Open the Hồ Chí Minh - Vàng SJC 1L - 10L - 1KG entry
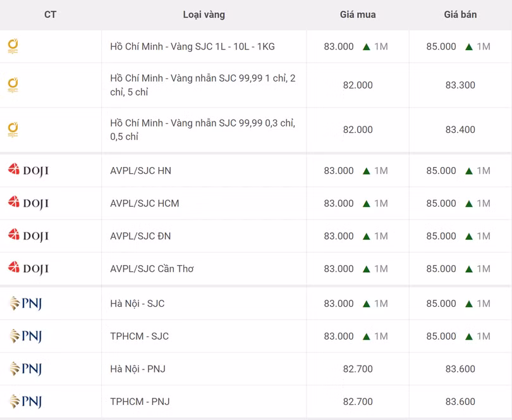The height and width of the screenshot is (420, 512). (x=192, y=47)
